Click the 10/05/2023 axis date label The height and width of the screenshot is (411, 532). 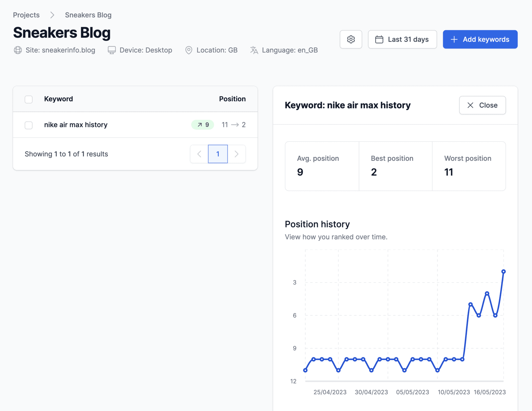454,392
